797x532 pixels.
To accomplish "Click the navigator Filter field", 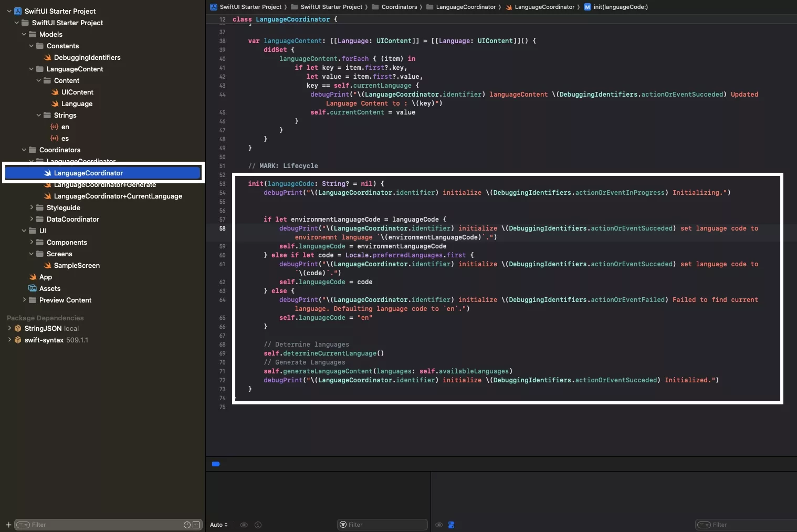I will 107,525.
